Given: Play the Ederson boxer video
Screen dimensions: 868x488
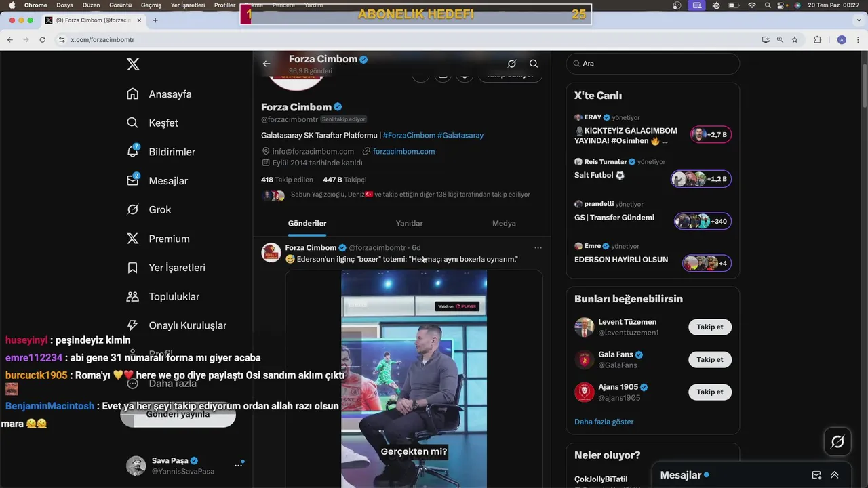Looking at the screenshot, I should click(x=414, y=380).
